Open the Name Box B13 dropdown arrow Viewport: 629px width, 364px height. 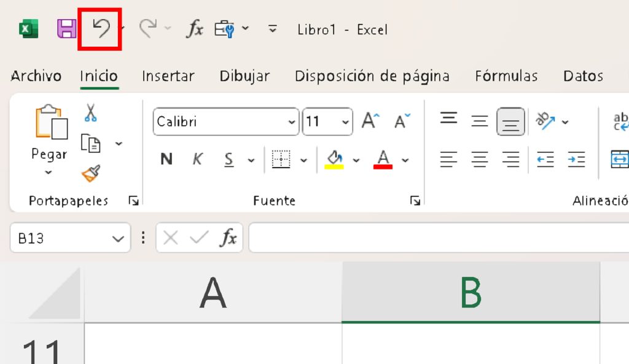pyautogui.click(x=117, y=239)
